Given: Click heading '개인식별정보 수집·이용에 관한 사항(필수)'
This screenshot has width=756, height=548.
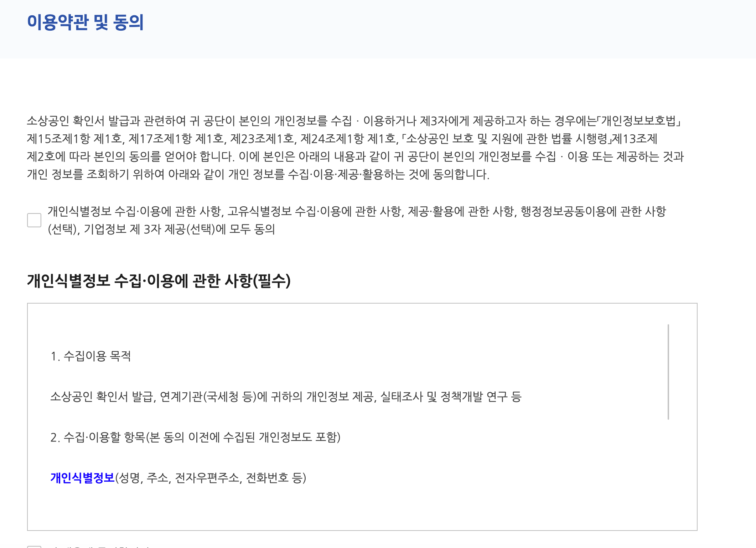Looking at the screenshot, I should (159, 281).
